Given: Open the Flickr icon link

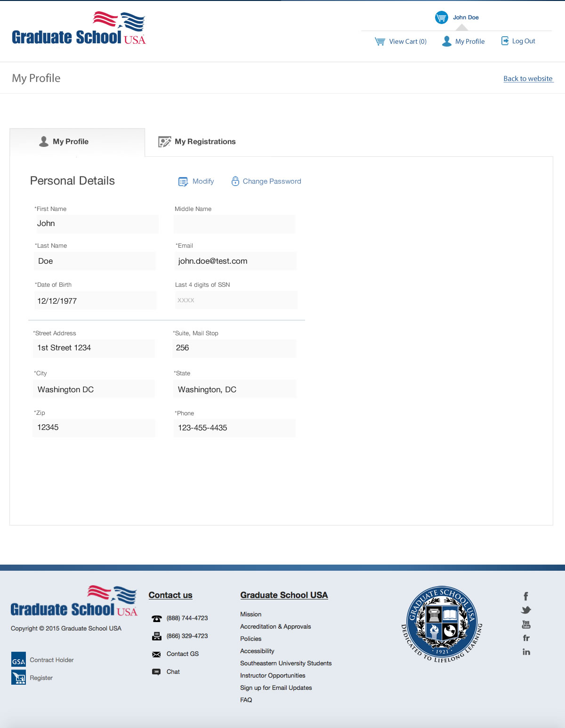Looking at the screenshot, I should pos(526,638).
